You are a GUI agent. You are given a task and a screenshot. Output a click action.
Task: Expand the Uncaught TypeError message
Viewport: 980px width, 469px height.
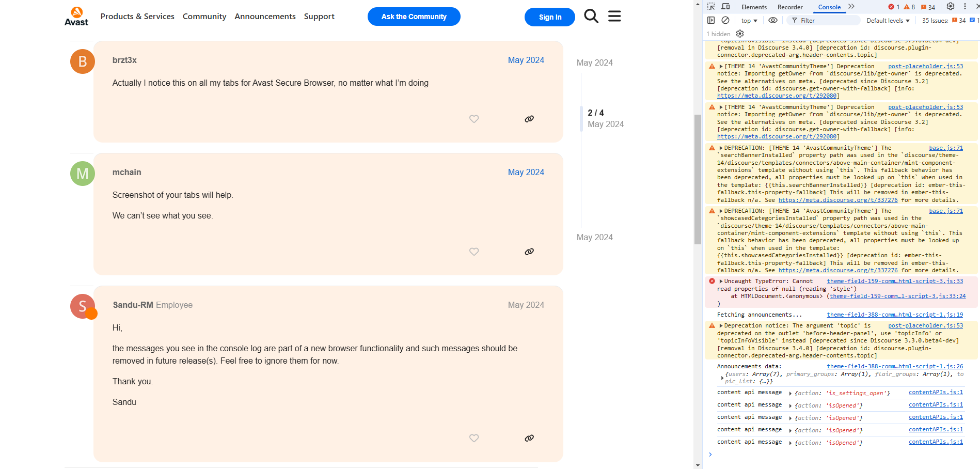721,282
